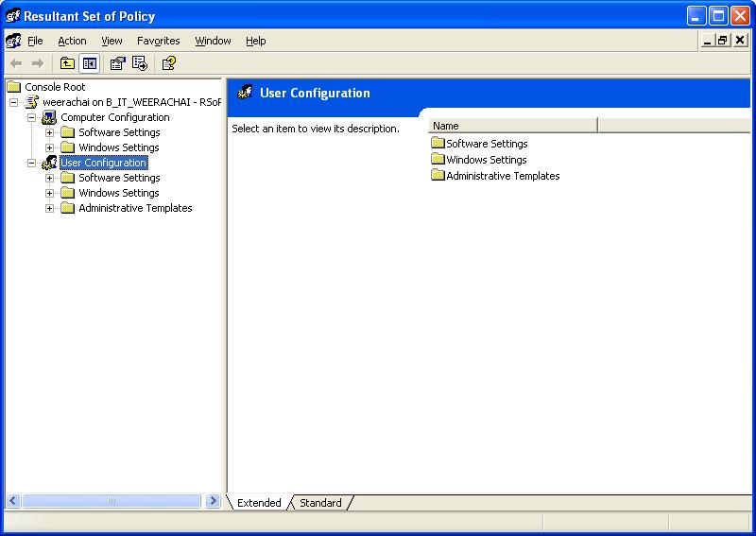The width and height of the screenshot is (756, 536).
Task: Expand Software Settings under User Configuration
Action: [x=50, y=178]
